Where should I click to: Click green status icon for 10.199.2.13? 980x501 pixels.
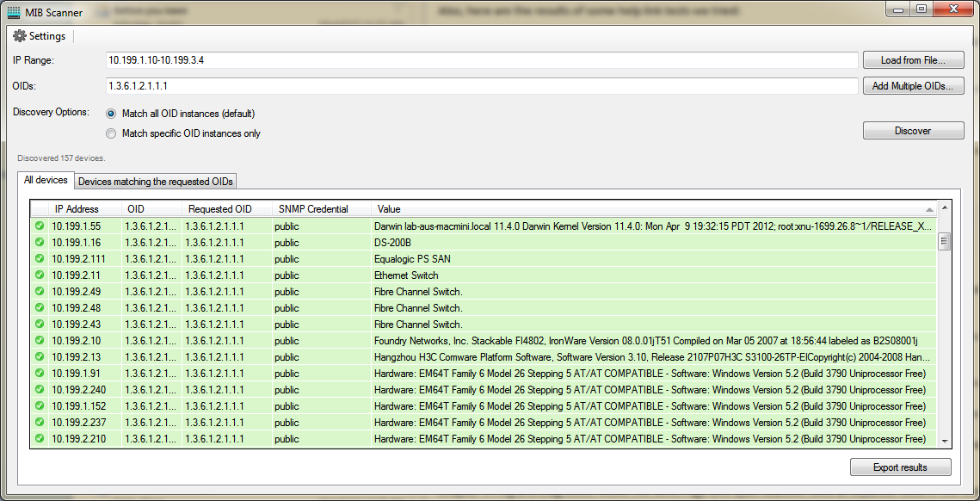[40, 357]
